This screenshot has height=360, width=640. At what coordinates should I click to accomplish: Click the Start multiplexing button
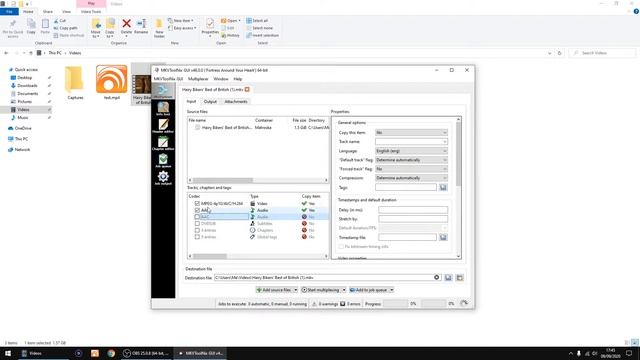[321, 290]
